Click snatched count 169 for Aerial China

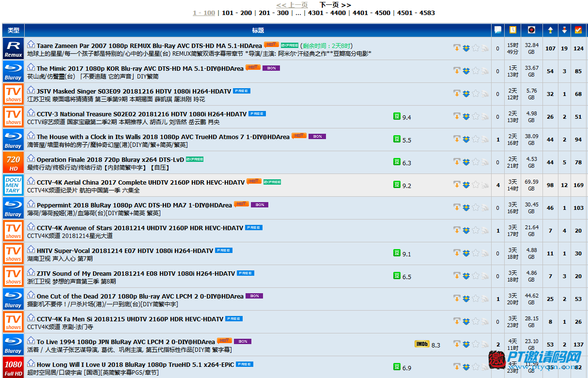[x=578, y=185]
